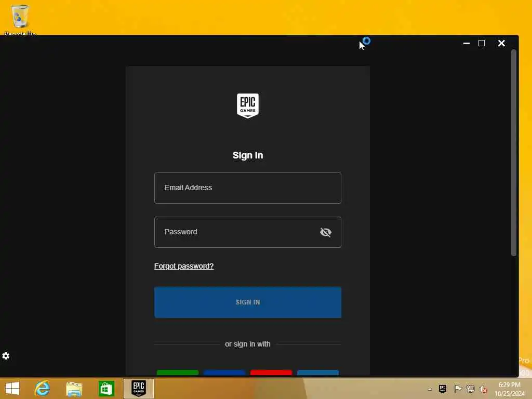
Task: Click the Password field
Action: click(248, 232)
